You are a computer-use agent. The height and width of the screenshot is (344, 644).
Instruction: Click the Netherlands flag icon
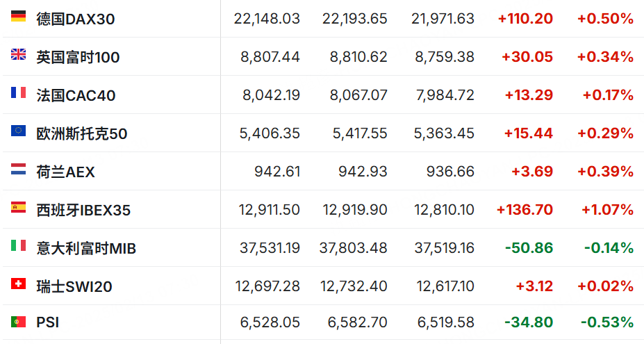[18, 169]
